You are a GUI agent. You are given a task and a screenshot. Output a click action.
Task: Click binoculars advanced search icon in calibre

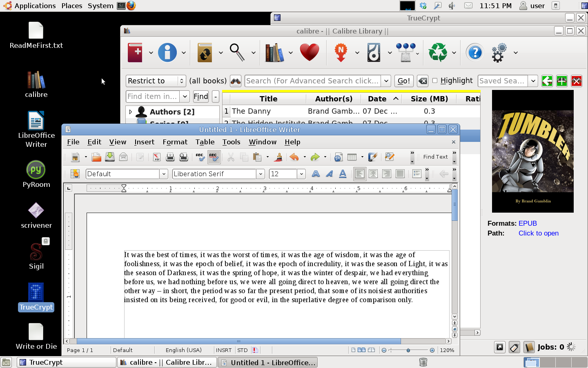pyautogui.click(x=236, y=81)
